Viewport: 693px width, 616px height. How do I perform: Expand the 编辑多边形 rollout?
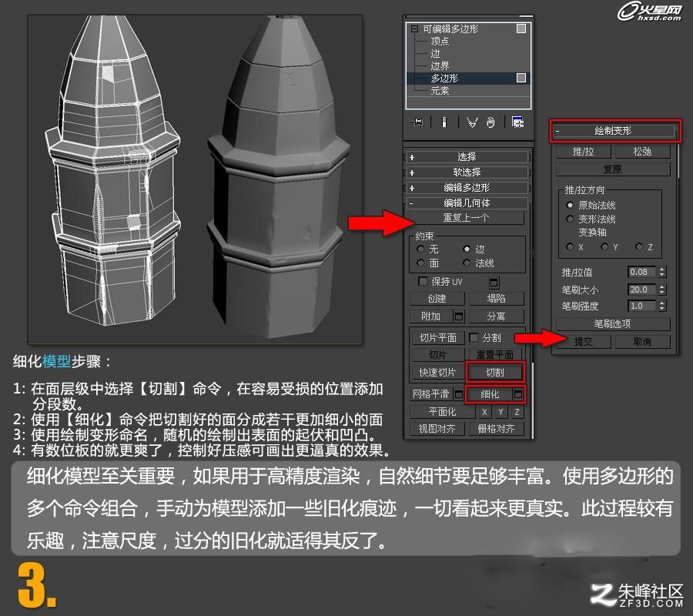[x=467, y=188]
